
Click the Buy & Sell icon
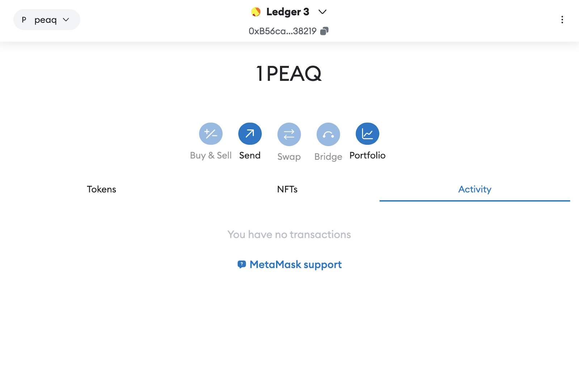(x=211, y=133)
